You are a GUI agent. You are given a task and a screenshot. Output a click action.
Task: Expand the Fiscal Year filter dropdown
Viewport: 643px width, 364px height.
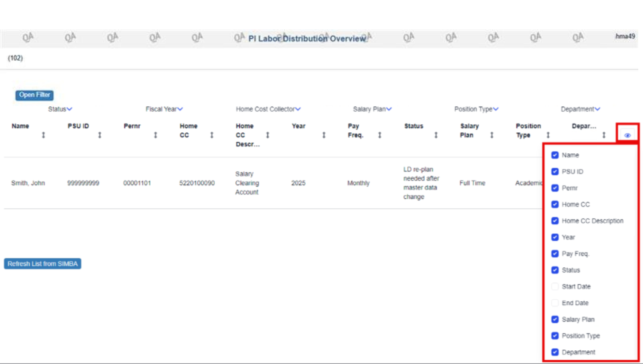point(164,109)
